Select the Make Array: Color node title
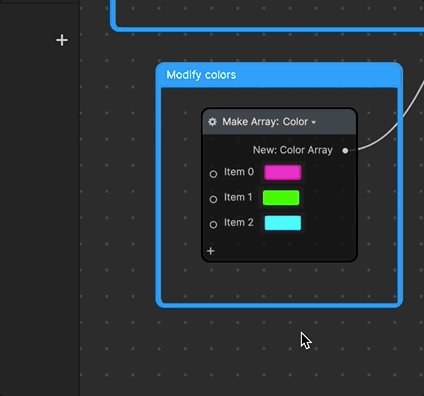 [x=265, y=122]
